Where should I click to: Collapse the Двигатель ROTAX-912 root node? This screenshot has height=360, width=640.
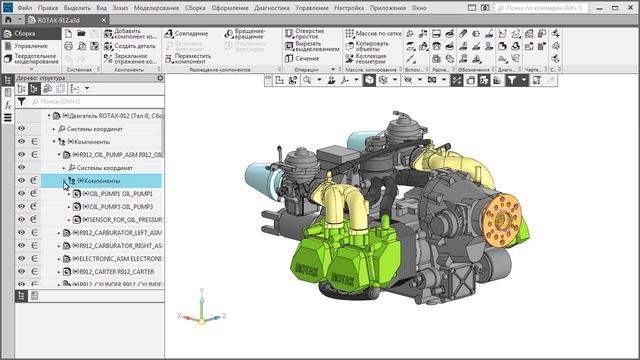point(49,116)
